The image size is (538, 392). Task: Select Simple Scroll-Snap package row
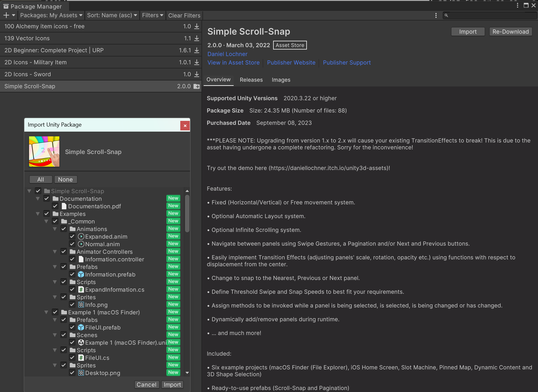point(101,86)
